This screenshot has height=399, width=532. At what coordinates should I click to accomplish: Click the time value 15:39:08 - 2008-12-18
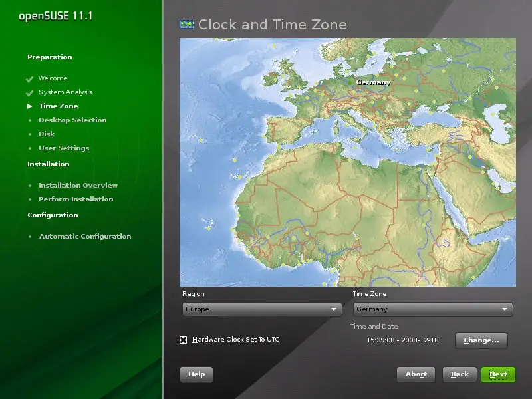tap(402, 340)
